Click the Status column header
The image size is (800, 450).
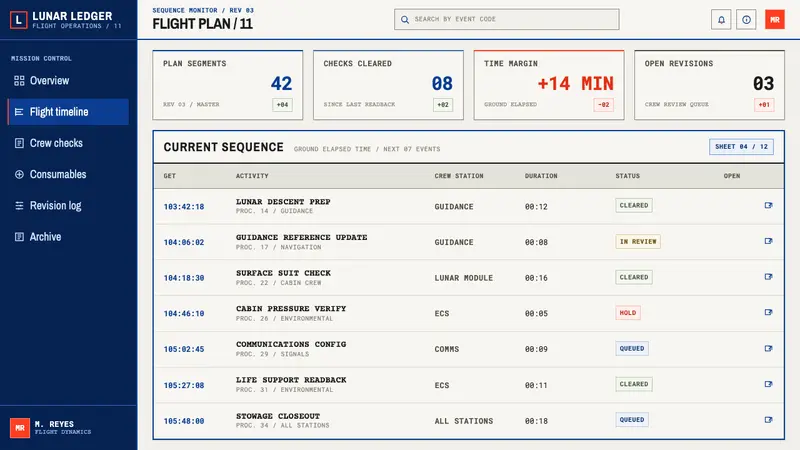pos(628,176)
